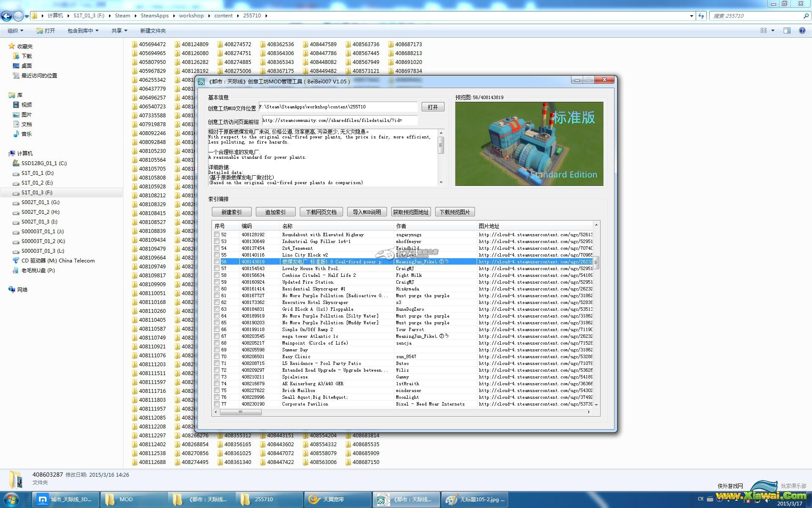Click the 获取预览图地址 button

pos(411,212)
